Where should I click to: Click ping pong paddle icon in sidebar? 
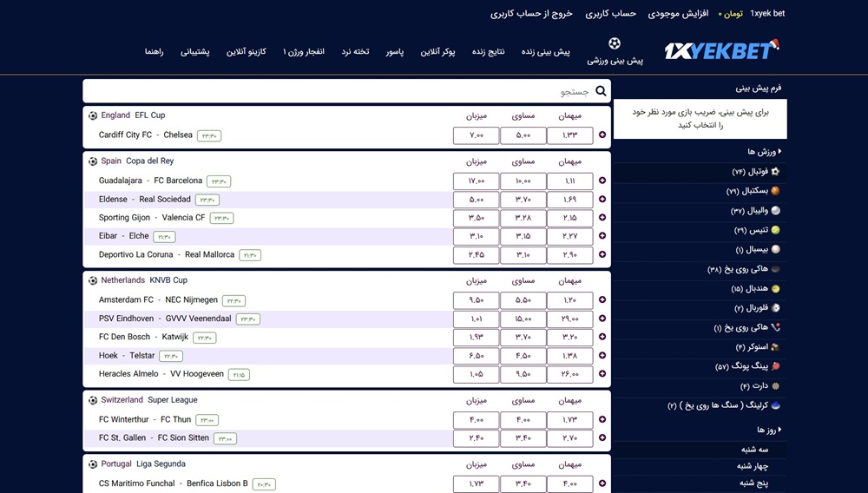pyautogui.click(x=775, y=366)
